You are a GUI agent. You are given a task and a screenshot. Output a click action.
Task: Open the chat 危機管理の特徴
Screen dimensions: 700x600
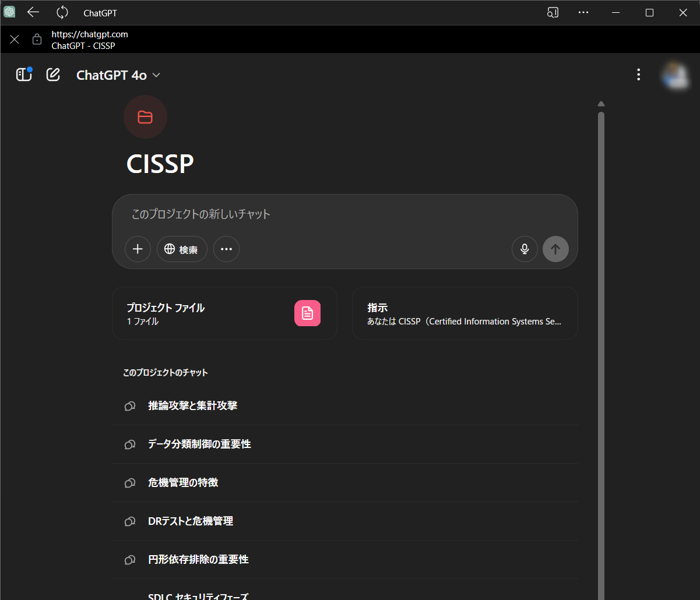tap(344, 483)
